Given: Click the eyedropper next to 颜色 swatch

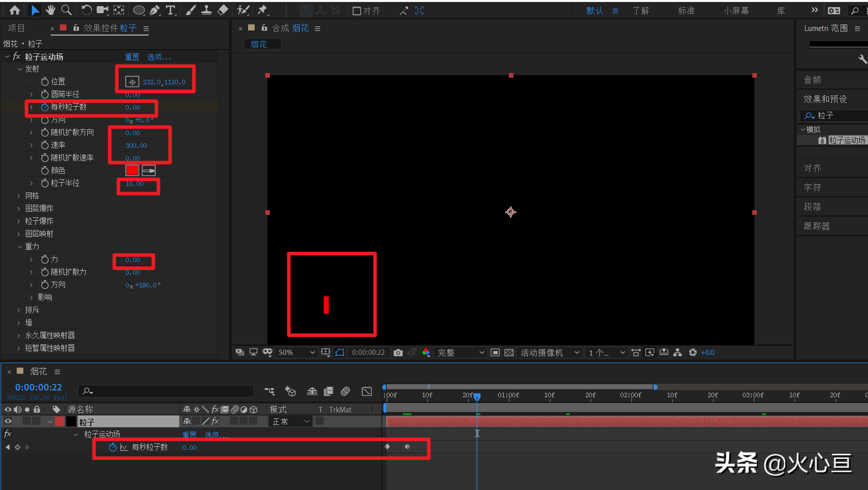Looking at the screenshot, I should tap(148, 171).
